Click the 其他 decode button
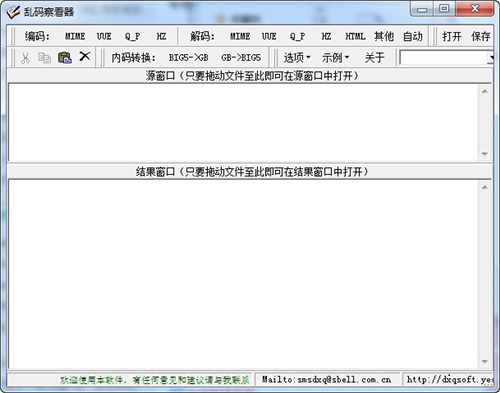Viewport: 500px width, 393px height. [384, 36]
